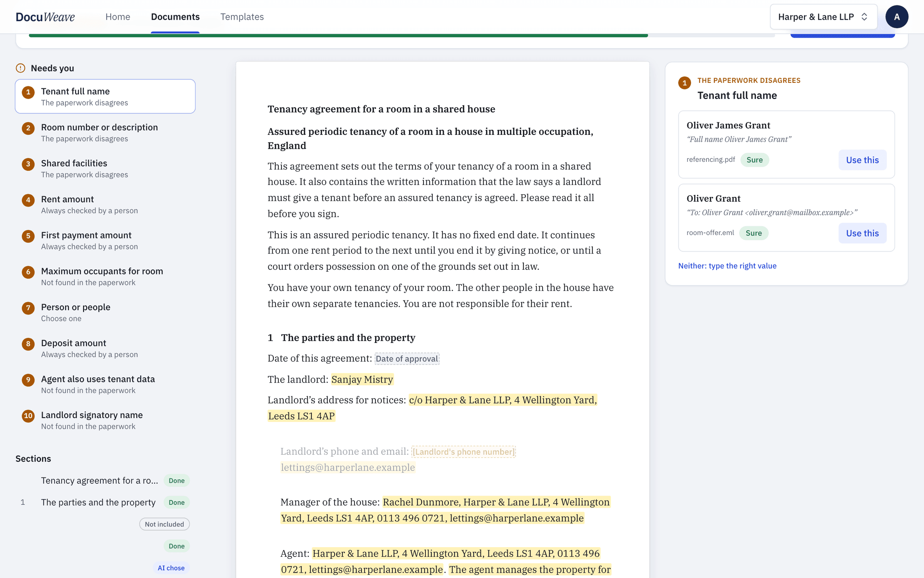
Task: Click Neither: type the right value
Action: [727, 266]
